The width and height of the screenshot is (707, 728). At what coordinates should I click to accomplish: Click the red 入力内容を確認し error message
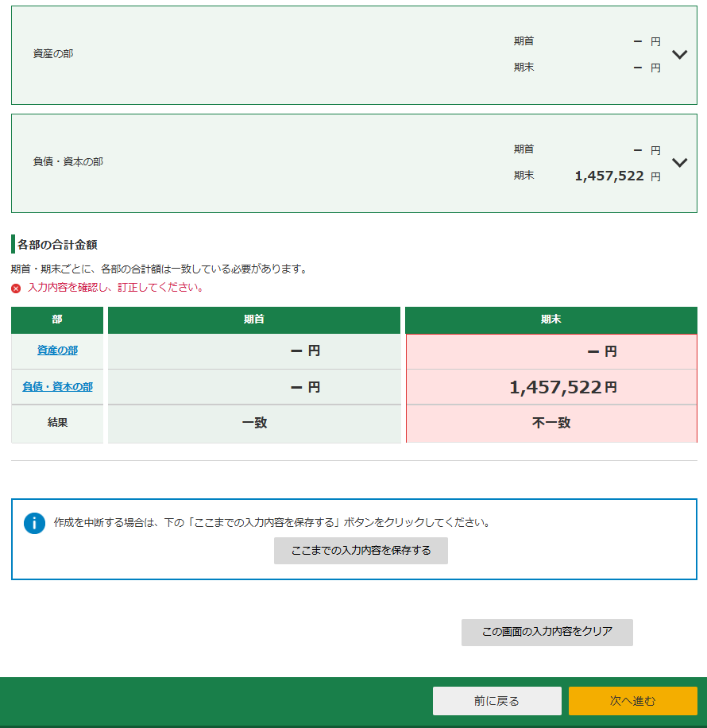tap(115, 288)
